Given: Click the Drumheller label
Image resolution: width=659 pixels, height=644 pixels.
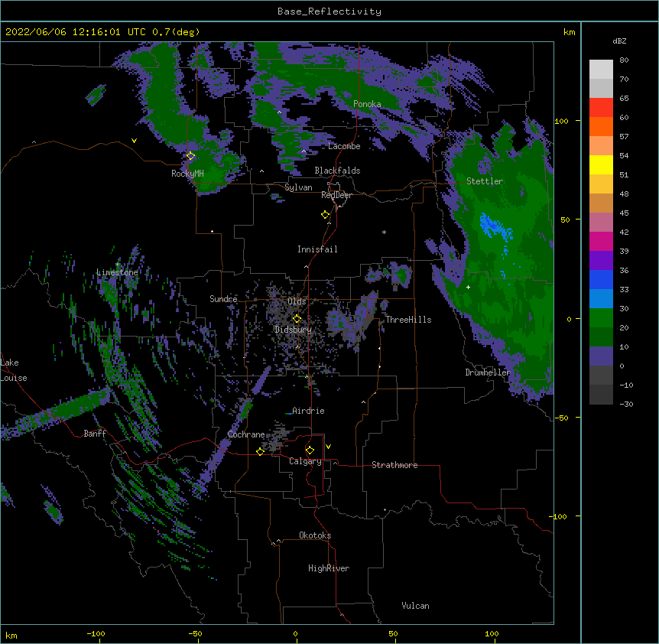Looking at the screenshot, I should (488, 372).
